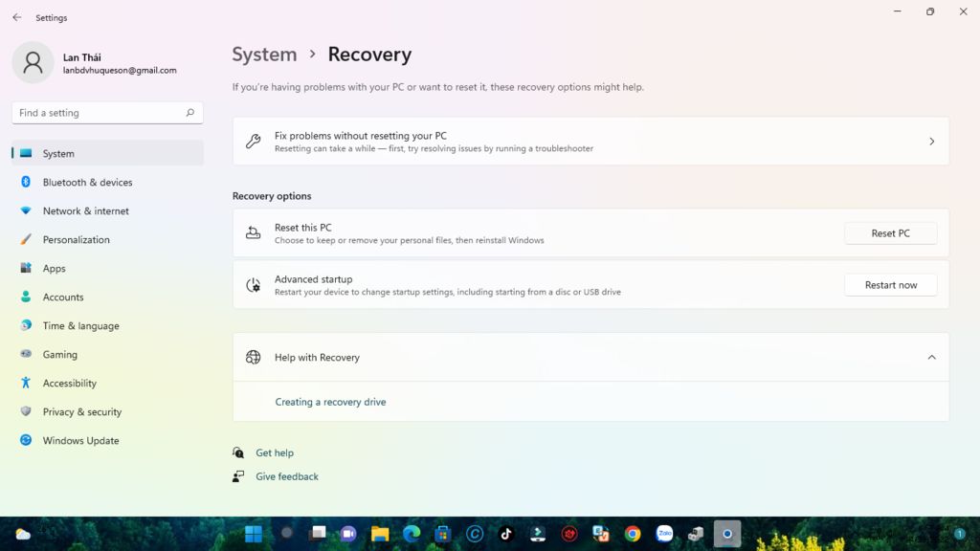Open Microsoft Store from the taskbar
This screenshot has height=551, width=980.
(x=442, y=534)
